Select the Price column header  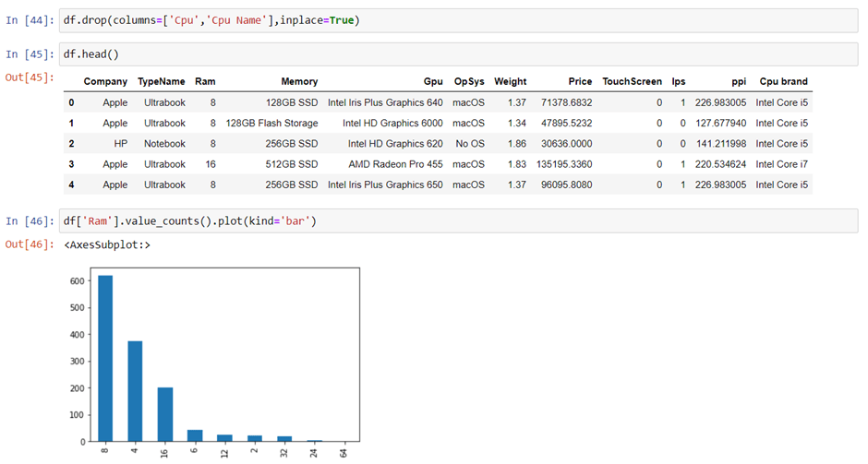580,81
